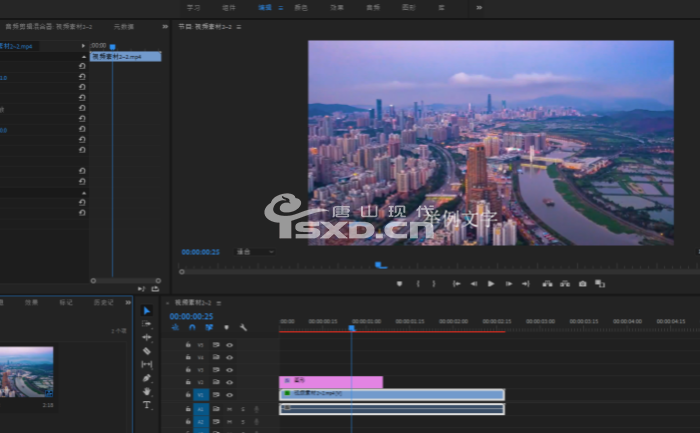Show more tabs in Project panel group
The image size is (700, 433).
[x=128, y=302]
